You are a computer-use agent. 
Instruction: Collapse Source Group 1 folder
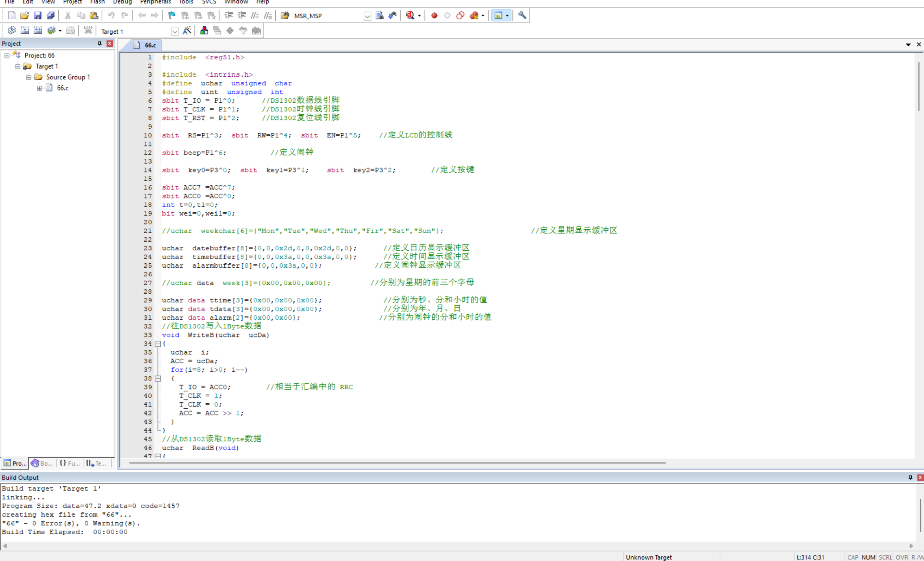(29, 77)
